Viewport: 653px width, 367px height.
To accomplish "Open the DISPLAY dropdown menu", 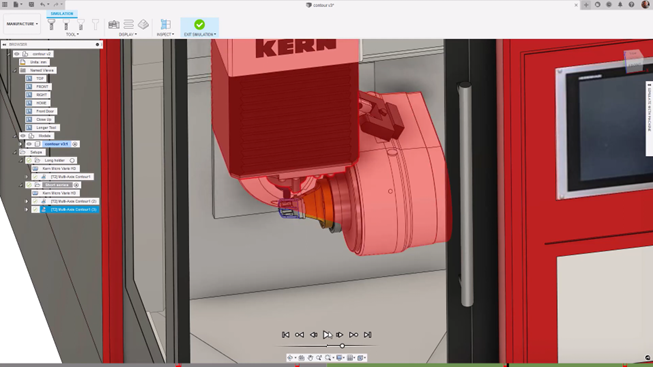I will click(127, 35).
